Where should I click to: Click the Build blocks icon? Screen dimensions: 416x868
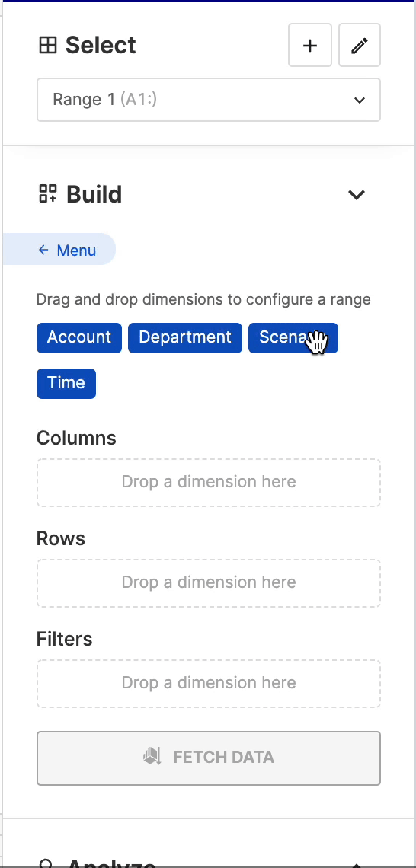(48, 193)
